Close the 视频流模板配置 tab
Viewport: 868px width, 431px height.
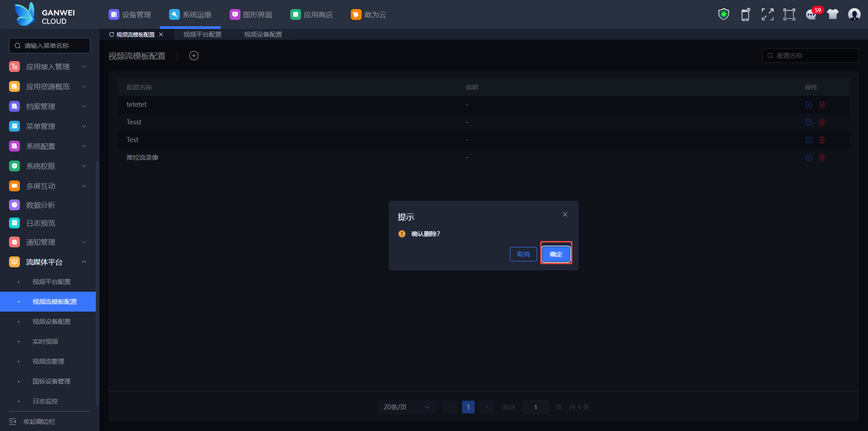(x=161, y=34)
